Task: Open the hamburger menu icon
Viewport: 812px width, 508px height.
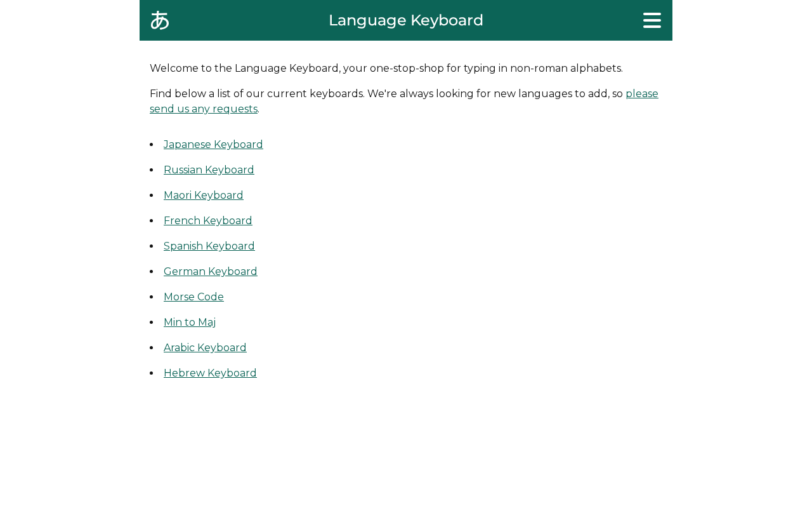Action: click(x=652, y=20)
